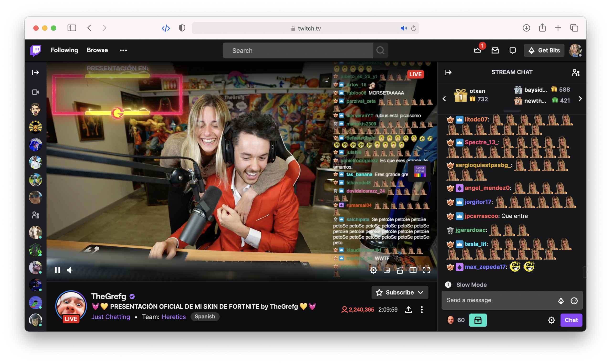611x364 pixels.
Task: Open the channel points rewards chest
Action: [x=478, y=320]
